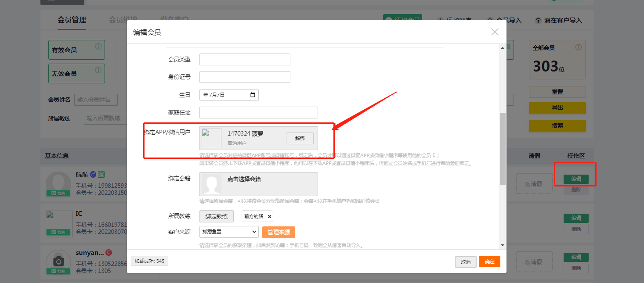Click into the 身份证号 input field

245,77
